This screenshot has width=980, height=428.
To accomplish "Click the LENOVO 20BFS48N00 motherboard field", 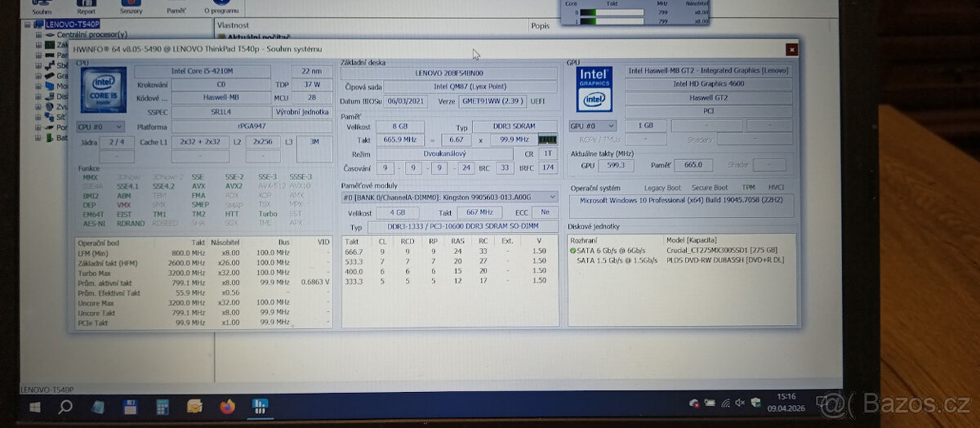I will (x=451, y=73).
